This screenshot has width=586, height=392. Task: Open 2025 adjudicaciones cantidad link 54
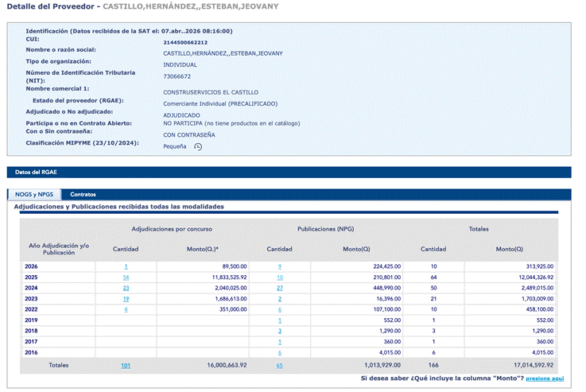click(126, 278)
